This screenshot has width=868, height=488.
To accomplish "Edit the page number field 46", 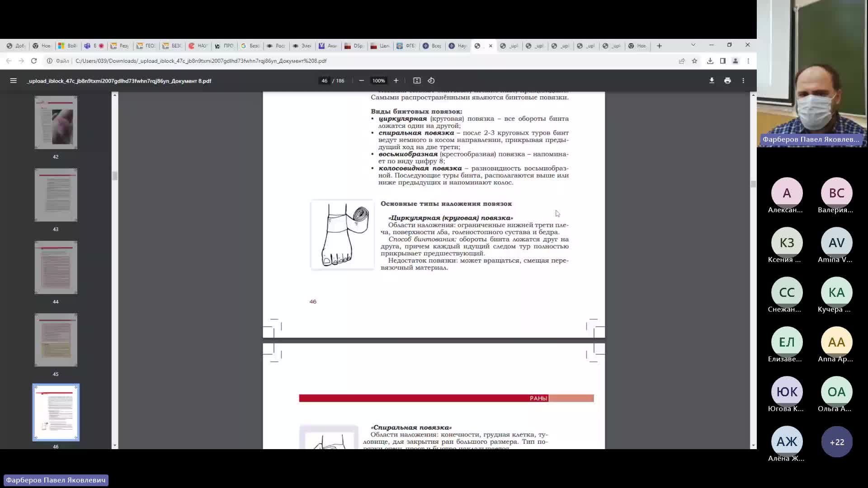I will coord(324,80).
